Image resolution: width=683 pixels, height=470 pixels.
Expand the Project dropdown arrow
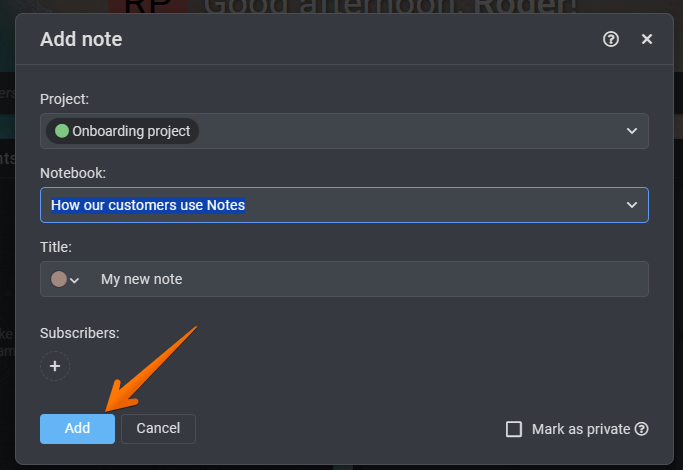coord(632,131)
